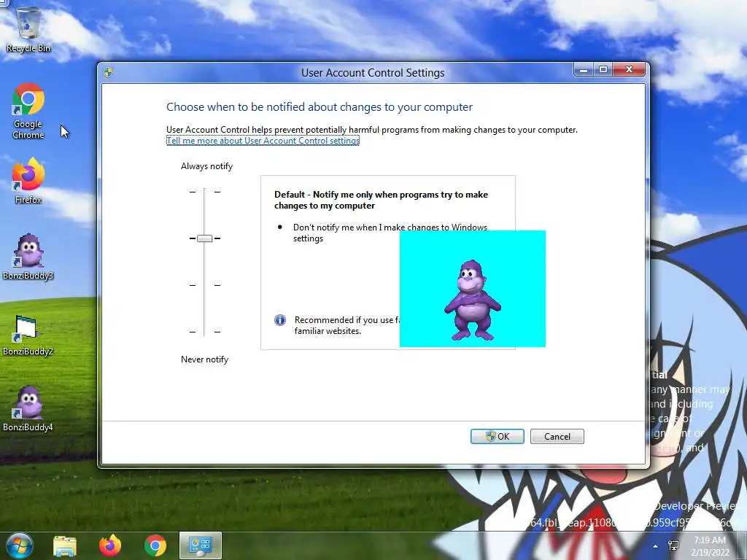Screen dimensions: 747x560
Task: Click the network tray icon
Action: (673, 545)
